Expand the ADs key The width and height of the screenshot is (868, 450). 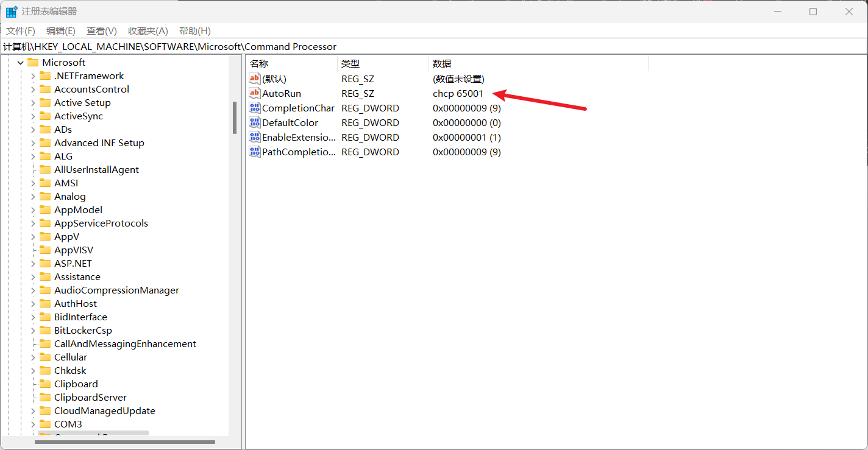[33, 130]
